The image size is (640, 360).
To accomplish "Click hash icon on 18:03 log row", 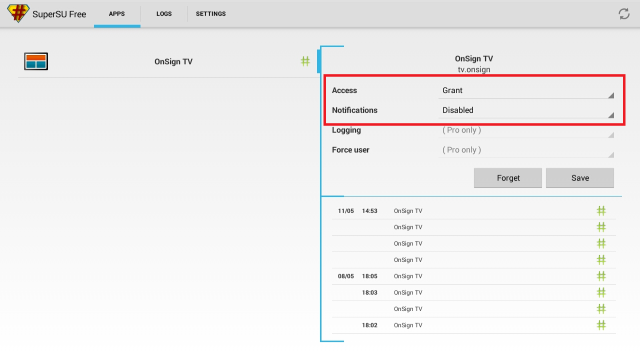I will point(601,293).
